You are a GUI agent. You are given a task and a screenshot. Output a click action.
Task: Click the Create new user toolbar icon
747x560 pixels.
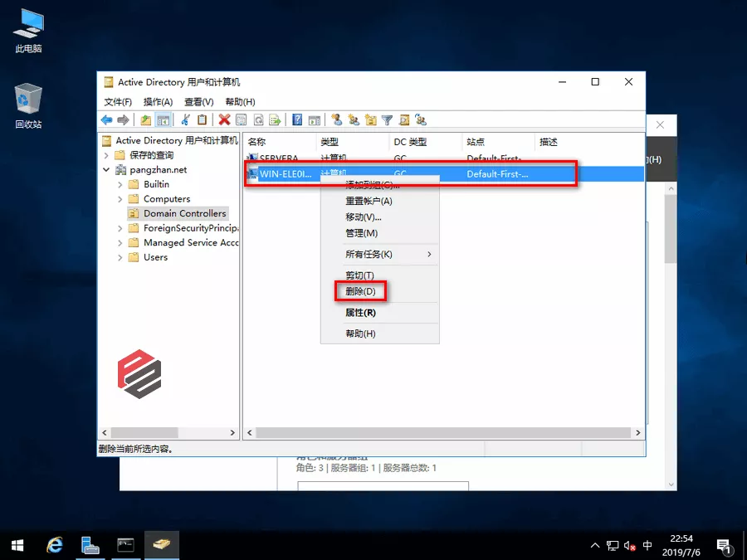(x=336, y=120)
